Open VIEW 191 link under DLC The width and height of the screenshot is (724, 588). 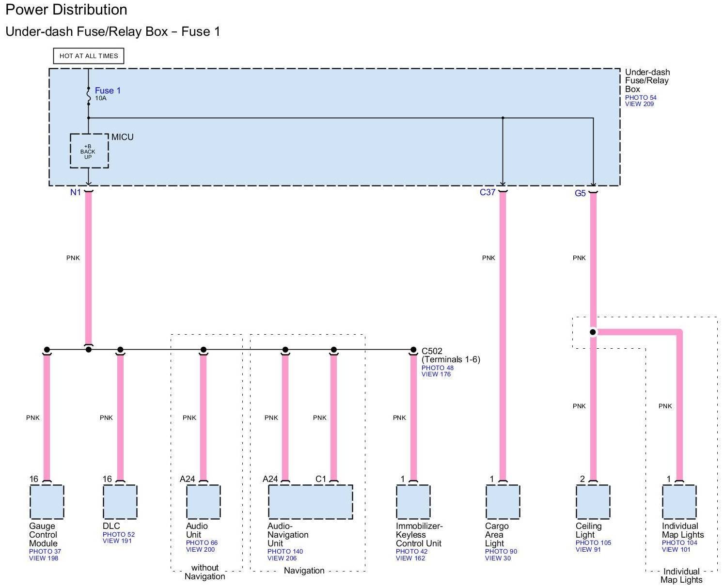point(117,541)
